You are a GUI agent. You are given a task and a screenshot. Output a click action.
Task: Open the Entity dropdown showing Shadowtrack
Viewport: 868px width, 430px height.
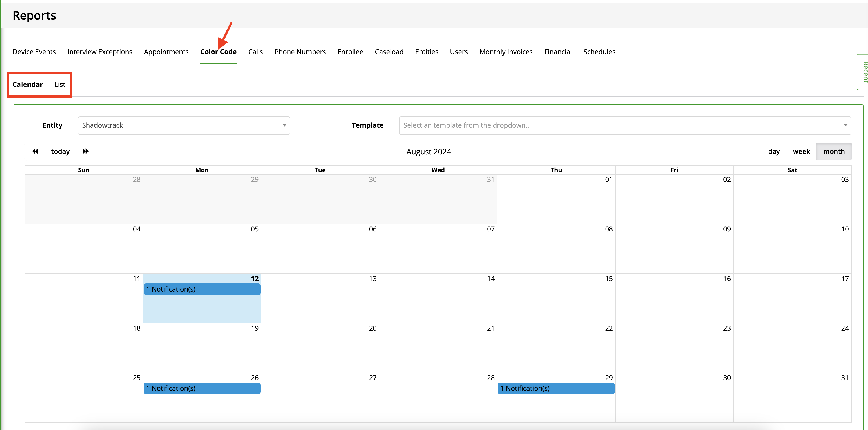[184, 125]
